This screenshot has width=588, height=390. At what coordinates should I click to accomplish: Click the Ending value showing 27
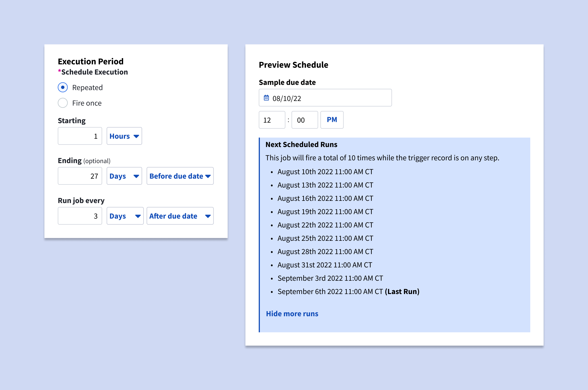click(x=80, y=176)
